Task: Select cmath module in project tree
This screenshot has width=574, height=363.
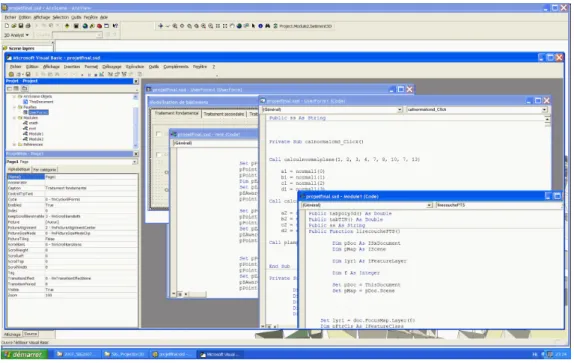Action: click(33, 123)
